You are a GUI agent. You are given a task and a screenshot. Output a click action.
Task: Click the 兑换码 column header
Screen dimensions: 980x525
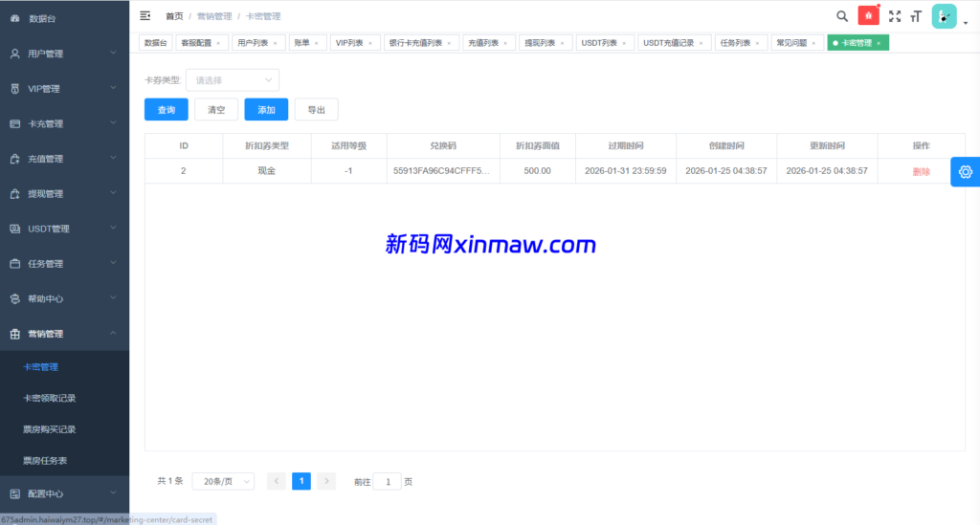coord(443,145)
